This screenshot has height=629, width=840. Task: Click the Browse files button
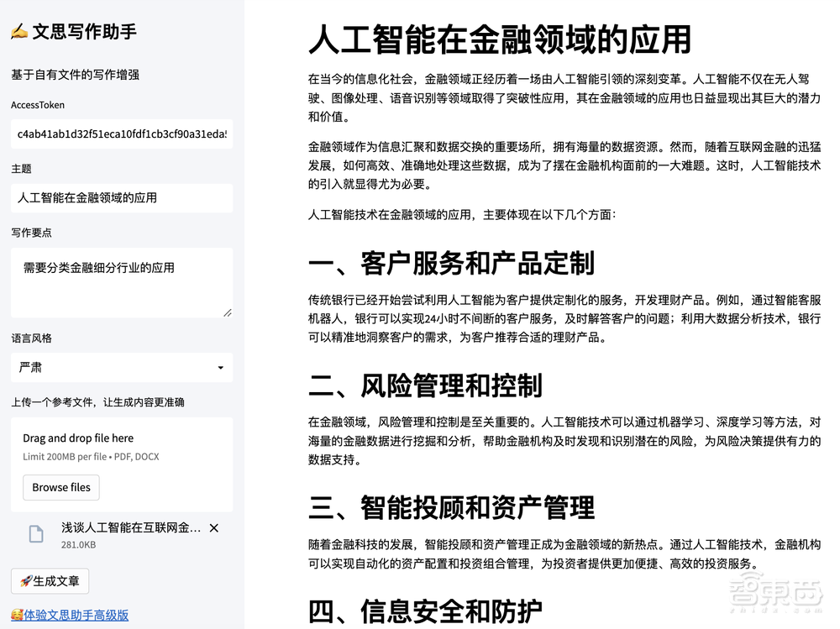coord(60,487)
